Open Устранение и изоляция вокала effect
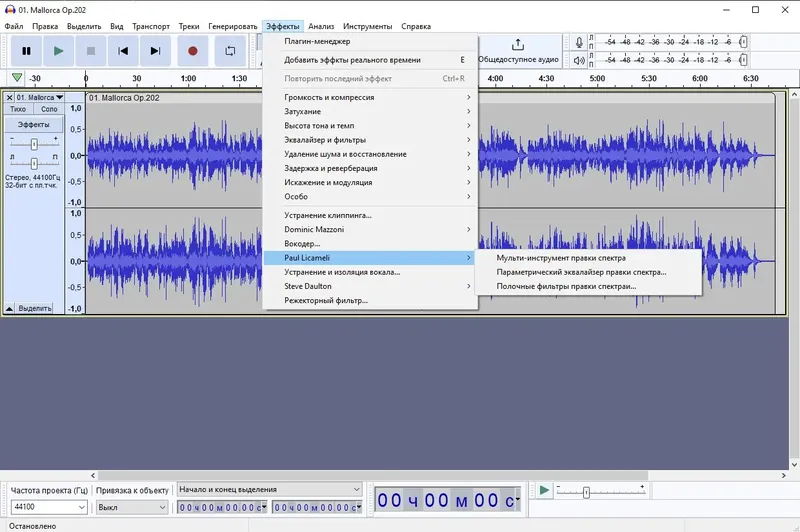This screenshot has width=800, height=532. tap(370, 272)
